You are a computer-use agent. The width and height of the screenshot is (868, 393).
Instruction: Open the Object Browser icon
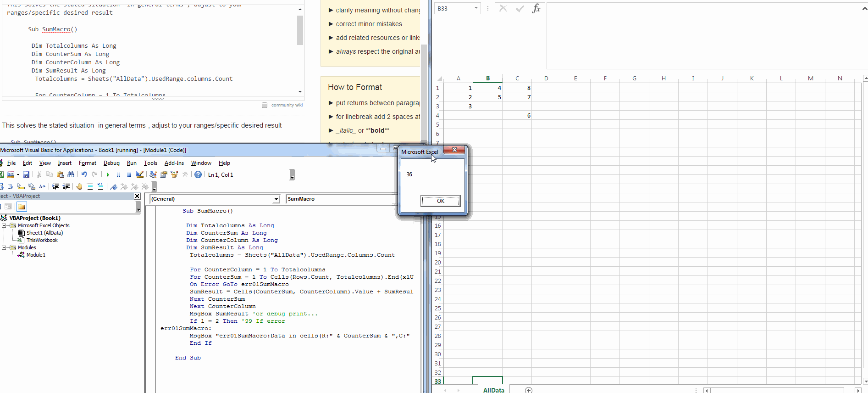[x=174, y=174]
